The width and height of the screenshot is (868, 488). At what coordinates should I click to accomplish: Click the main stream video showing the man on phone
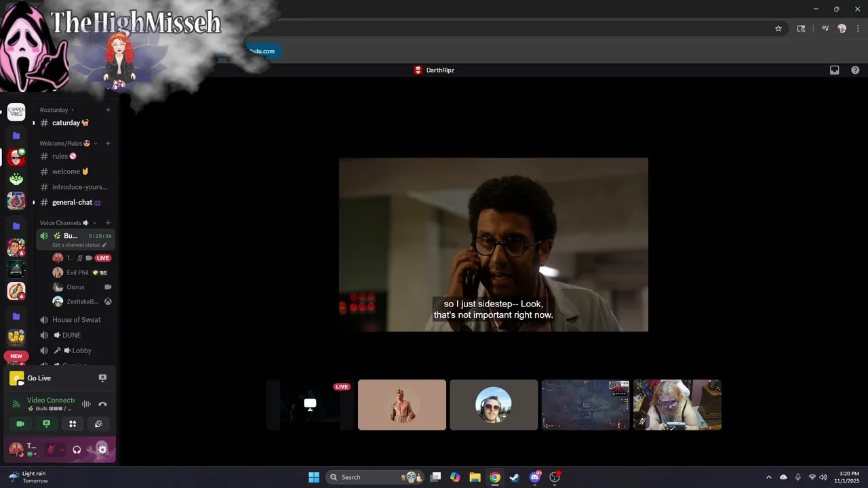click(x=494, y=245)
